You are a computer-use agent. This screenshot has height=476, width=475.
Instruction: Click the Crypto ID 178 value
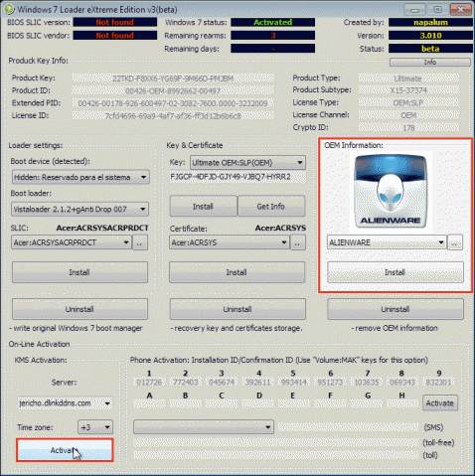[408, 127]
